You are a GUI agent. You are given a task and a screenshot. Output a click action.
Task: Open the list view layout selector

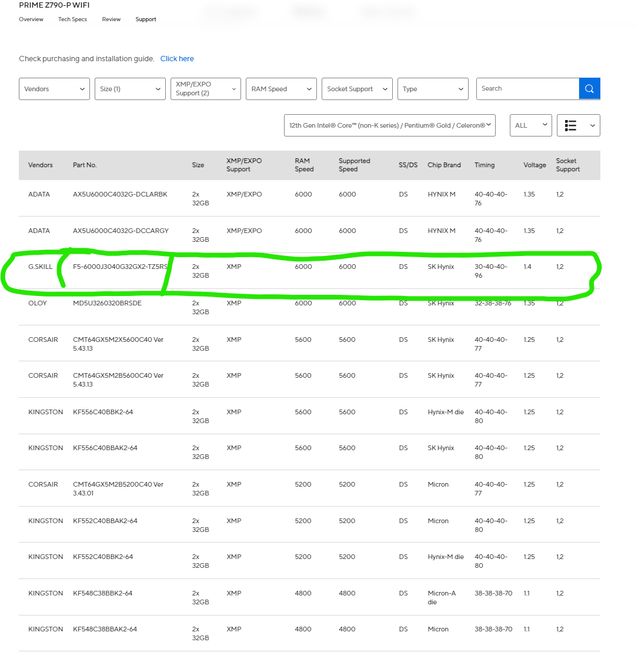(578, 125)
